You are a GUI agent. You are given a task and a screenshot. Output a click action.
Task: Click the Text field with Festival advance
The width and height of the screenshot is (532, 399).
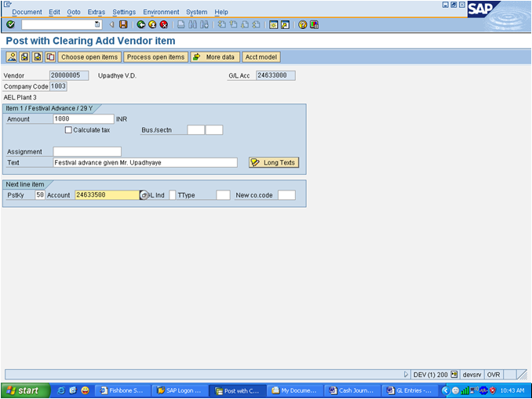tap(145, 162)
